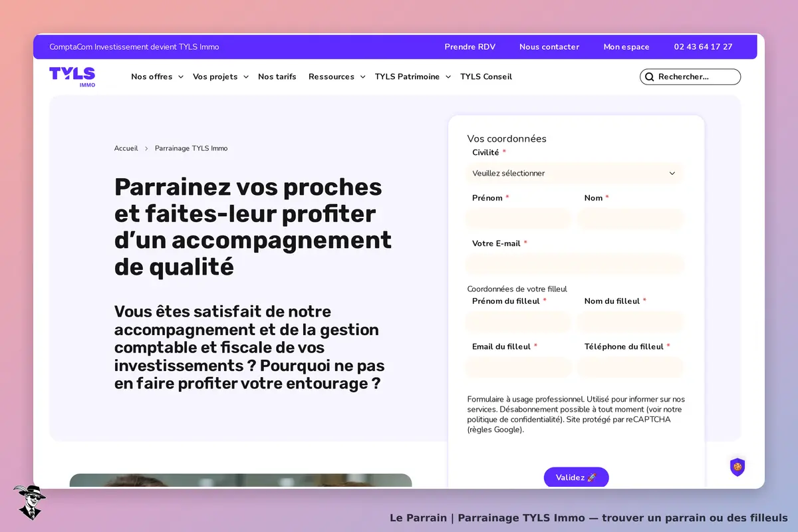Click the 'Parrainez vos proches' headline
The image size is (798, 532).
pos(253,227)
